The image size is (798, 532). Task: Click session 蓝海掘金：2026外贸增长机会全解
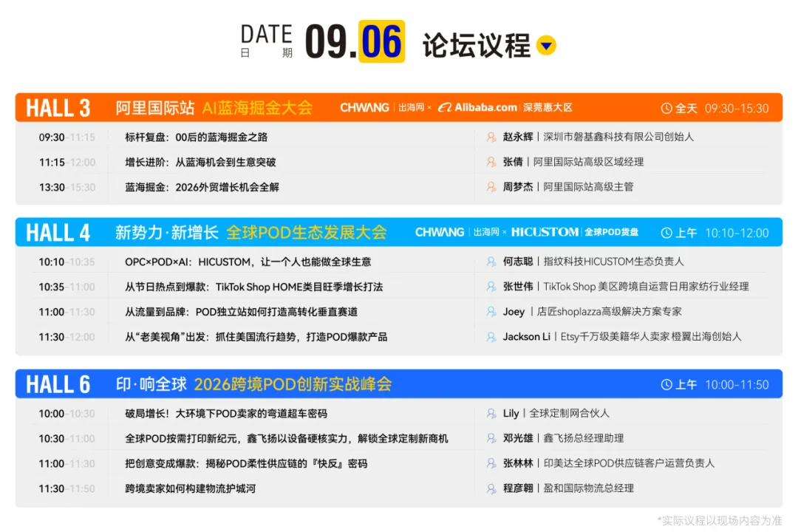pos(202,187)
